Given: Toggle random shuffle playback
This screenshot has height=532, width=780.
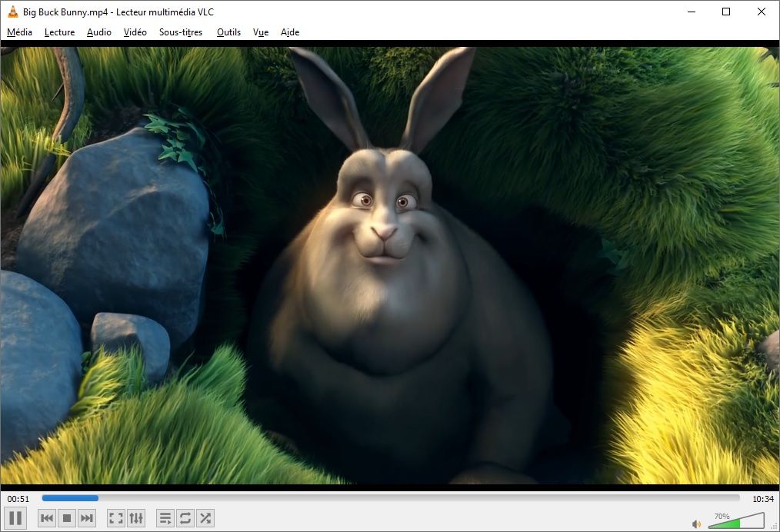Looking at the screenshot, I should pyautogui.click(x=205, y=519).
